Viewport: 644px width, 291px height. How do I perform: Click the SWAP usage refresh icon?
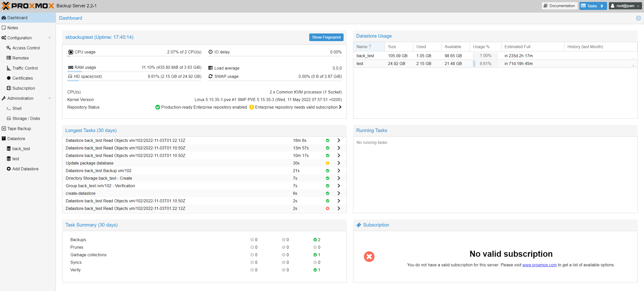(x=211, y=76)
